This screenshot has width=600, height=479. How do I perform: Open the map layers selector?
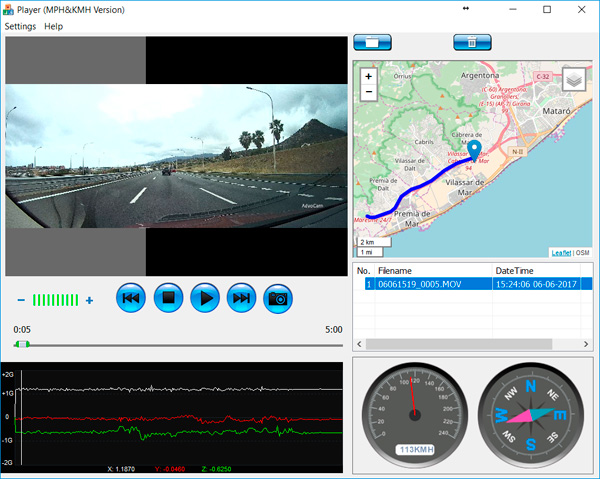coord(573,79)
